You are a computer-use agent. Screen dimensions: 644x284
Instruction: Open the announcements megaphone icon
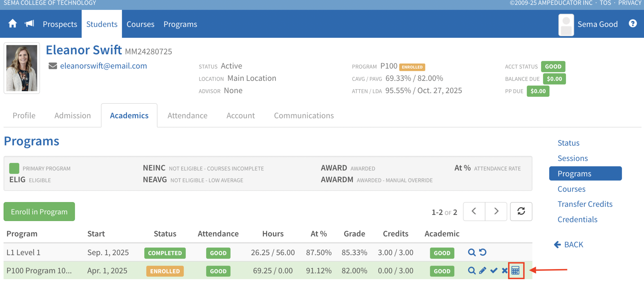pyautogui.click(x=29, y=24)
